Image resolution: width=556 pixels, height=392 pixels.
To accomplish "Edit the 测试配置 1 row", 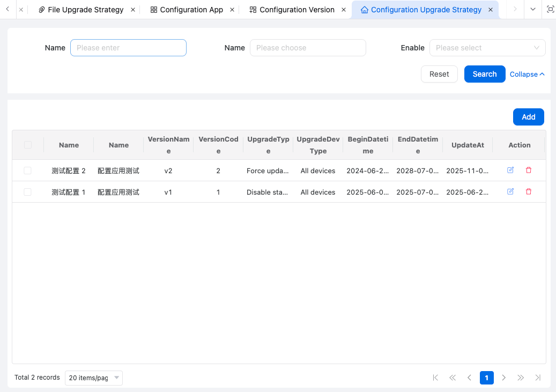I will click(x=510, y=191).
